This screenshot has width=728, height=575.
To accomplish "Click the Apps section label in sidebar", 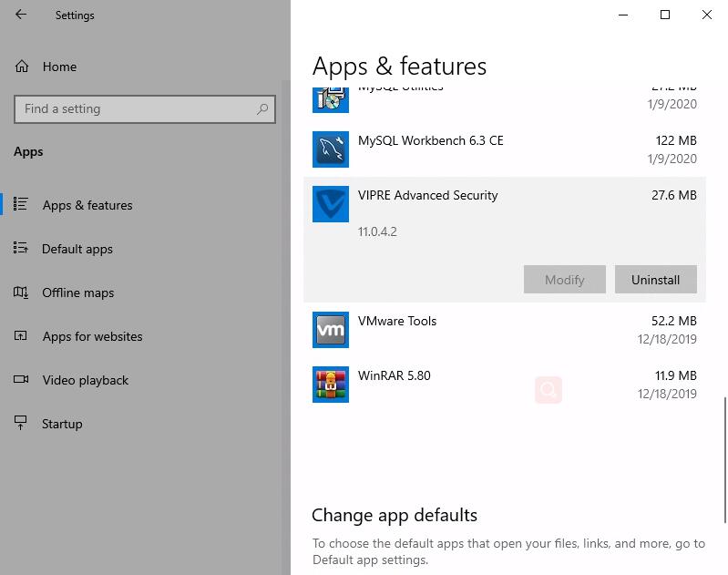I will click(x=28, y=152).
